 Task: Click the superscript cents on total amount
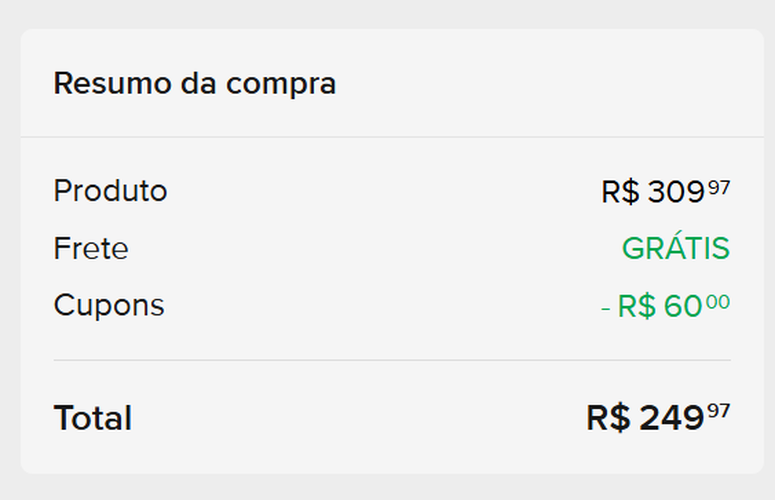(719, 411)
